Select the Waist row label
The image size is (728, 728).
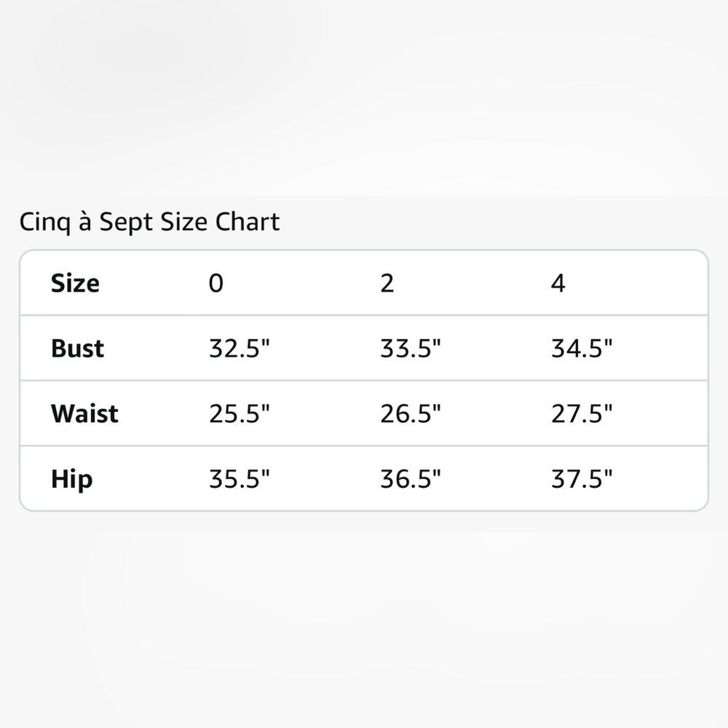[x=84, y=414]
